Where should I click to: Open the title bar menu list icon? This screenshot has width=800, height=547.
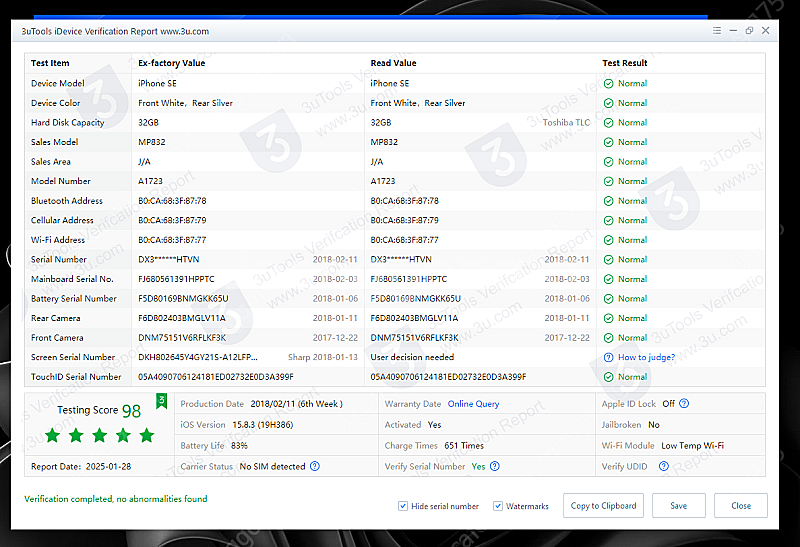717,31
